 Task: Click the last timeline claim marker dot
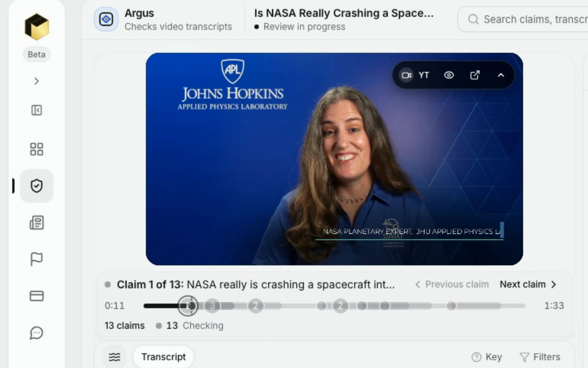451,306
